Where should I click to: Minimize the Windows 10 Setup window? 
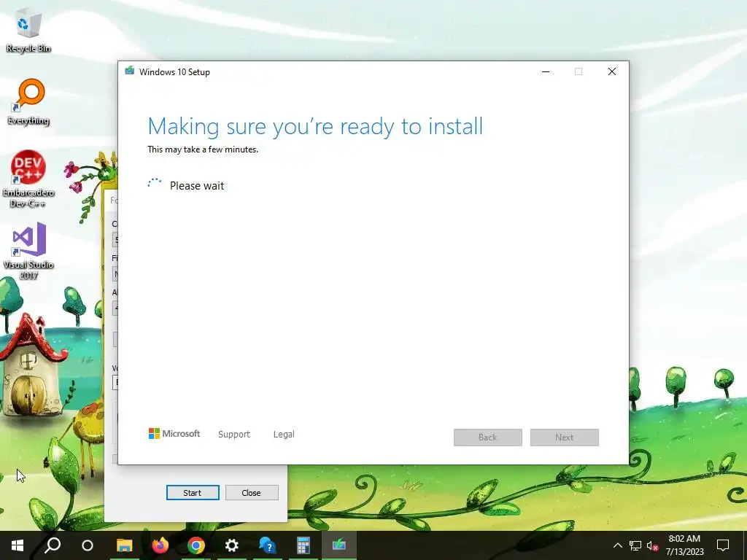[x=546, y=72]
